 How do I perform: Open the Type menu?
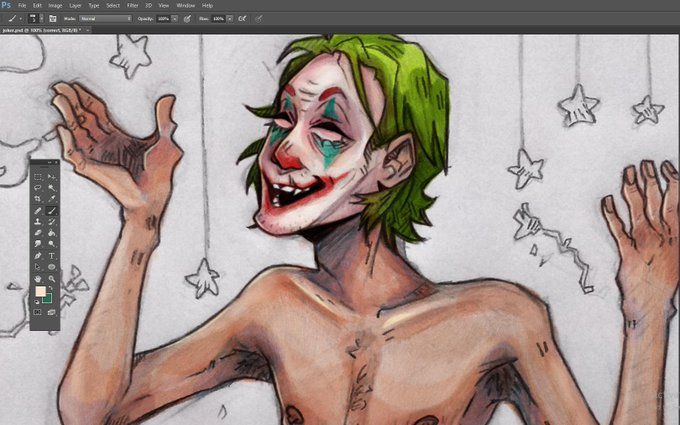coord(94,6)
